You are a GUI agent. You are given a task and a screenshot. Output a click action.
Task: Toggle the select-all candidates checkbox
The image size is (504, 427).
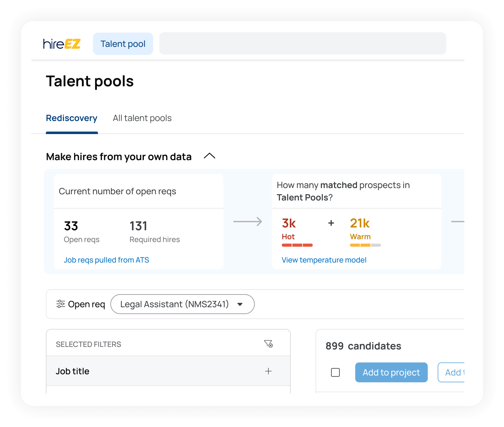[x=335, y=372]
